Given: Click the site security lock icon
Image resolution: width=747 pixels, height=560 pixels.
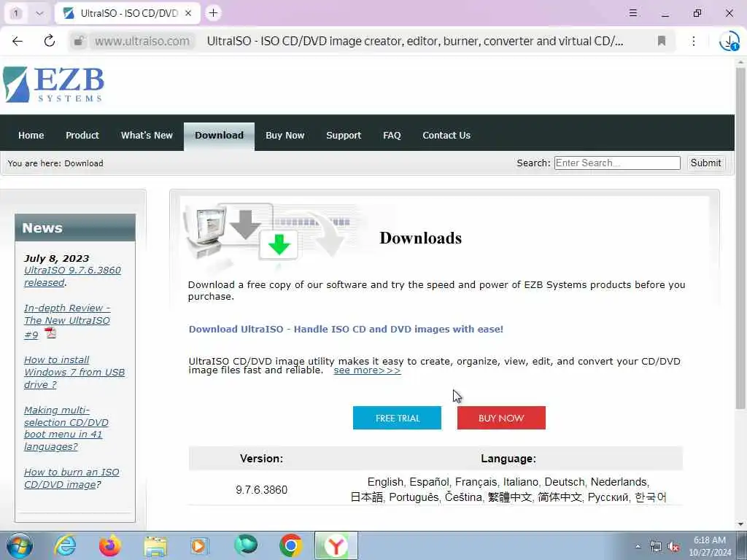Looking at the screenshot, I should (79, 41).
